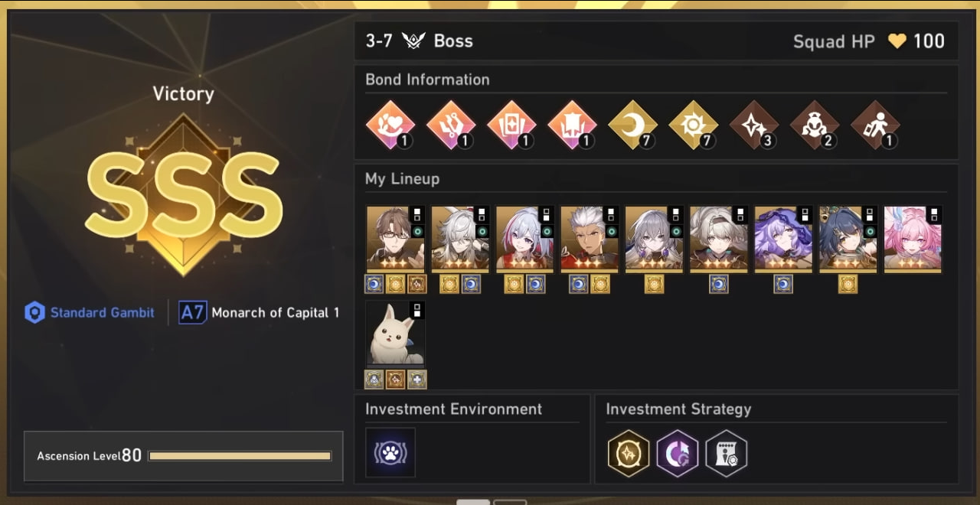
Task: Click the Squad HP heart icon
Action: (897, 41)
